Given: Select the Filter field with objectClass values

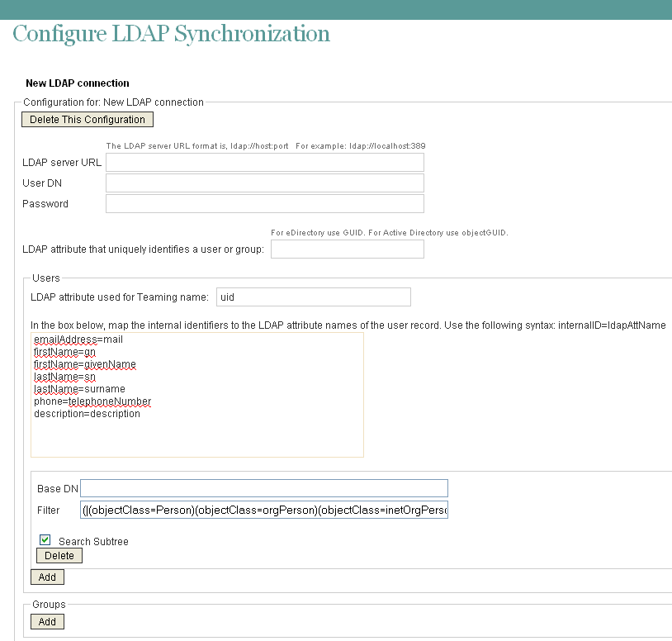Looking at the screenshot, I should click(264, 510).
